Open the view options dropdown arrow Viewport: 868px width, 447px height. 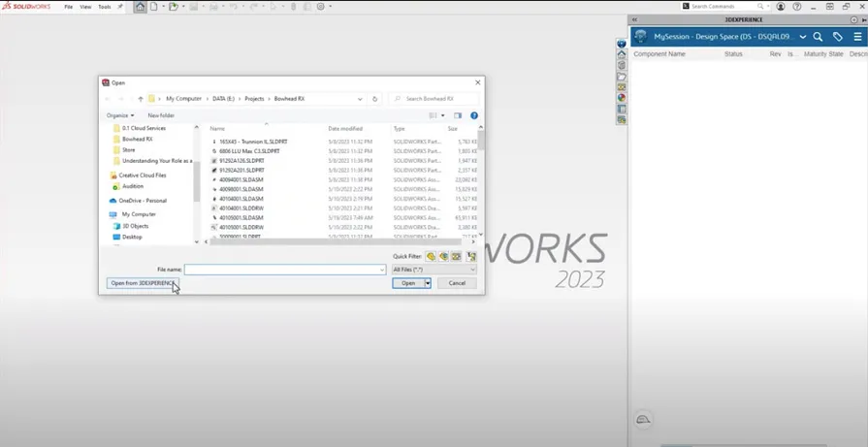click(443, 115)
